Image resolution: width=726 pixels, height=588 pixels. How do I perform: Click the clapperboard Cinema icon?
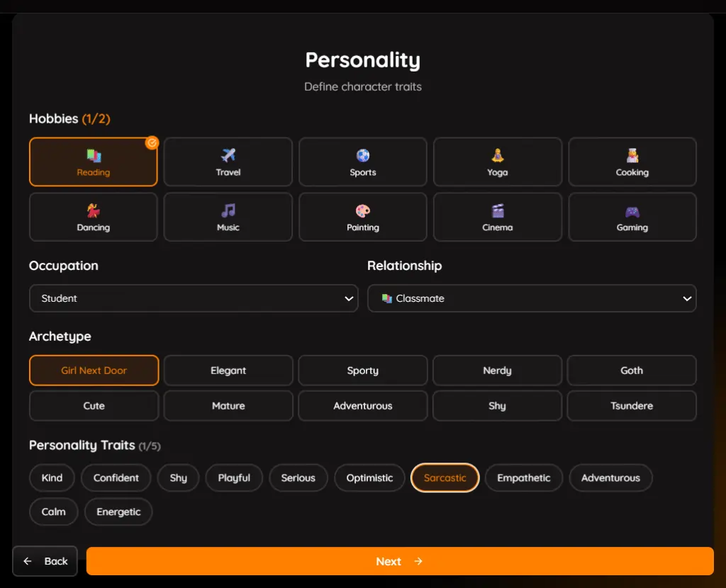(497, 210)
